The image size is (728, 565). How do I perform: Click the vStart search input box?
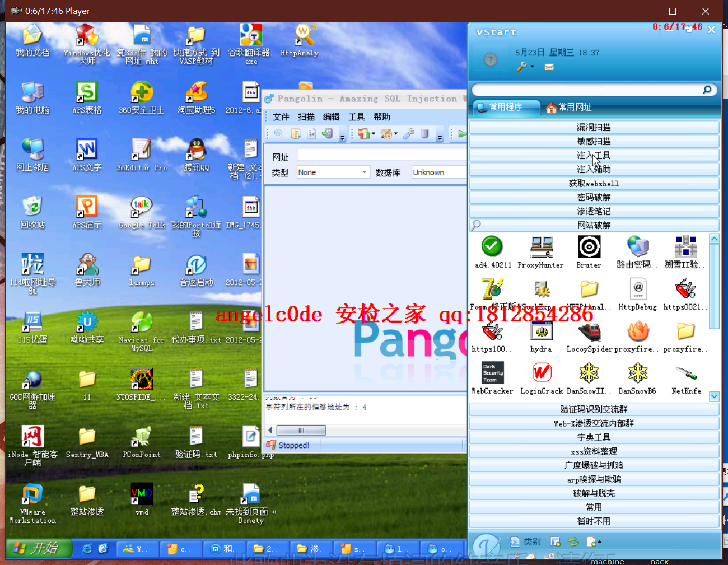[x=587, y=90]
